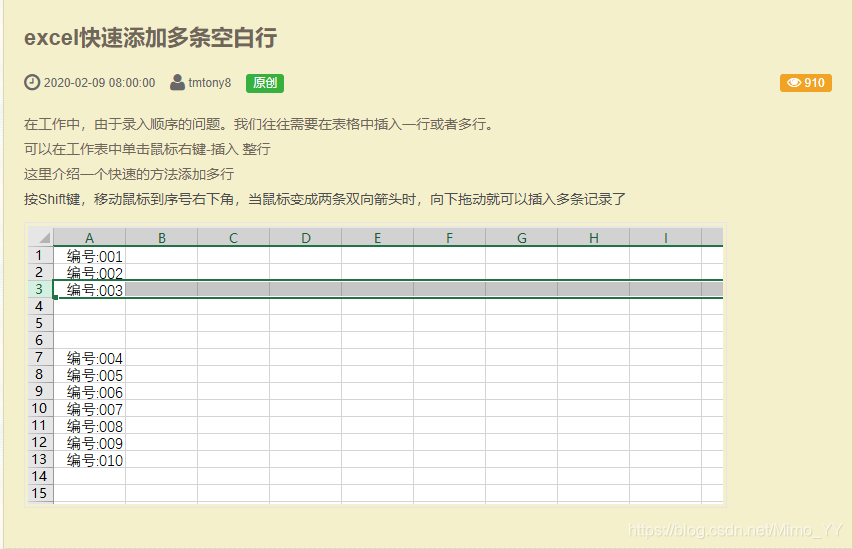The width and height of the screenshot is (853, 549).
Task: Click the eye icon in the view-count badge
Action: tap(794, 83)
